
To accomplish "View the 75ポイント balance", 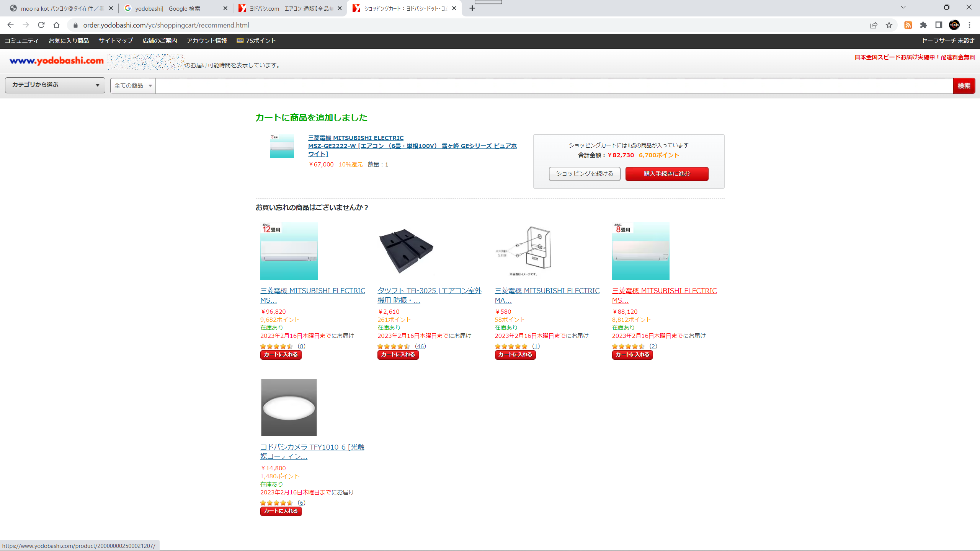I will point(256,41).
